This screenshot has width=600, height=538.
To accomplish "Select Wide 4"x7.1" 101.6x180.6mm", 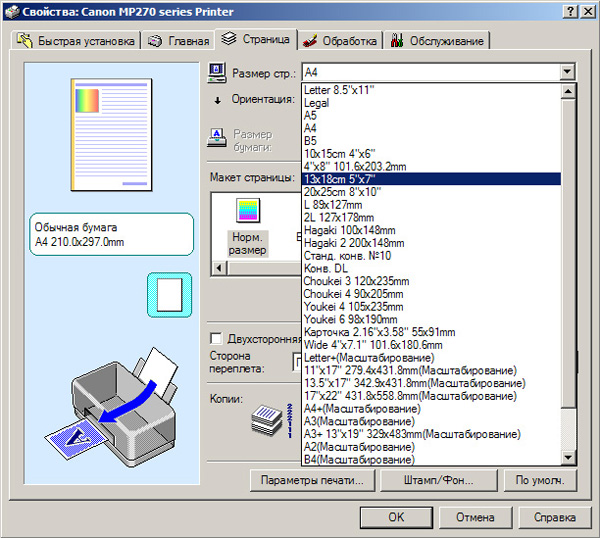I will click(432, 345).
